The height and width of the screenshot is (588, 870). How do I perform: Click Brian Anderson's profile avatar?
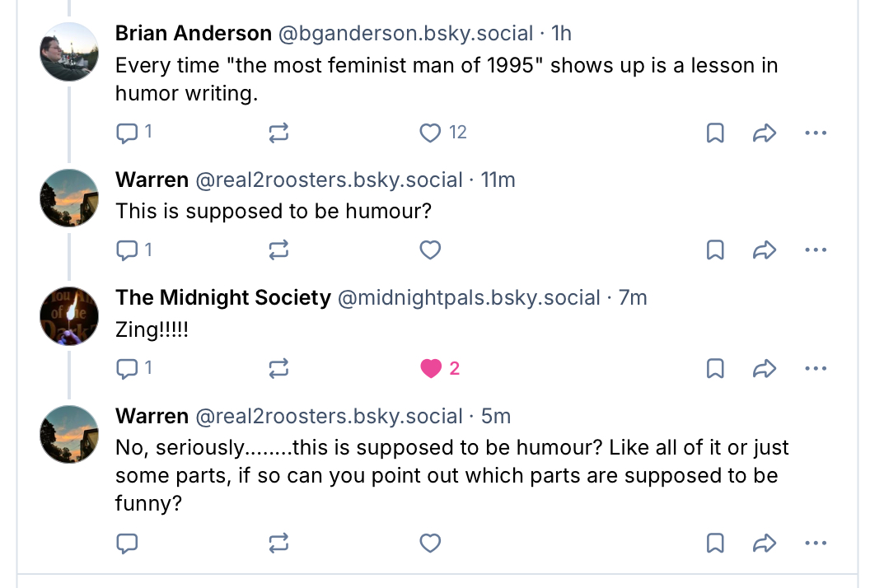coord(69,51)
